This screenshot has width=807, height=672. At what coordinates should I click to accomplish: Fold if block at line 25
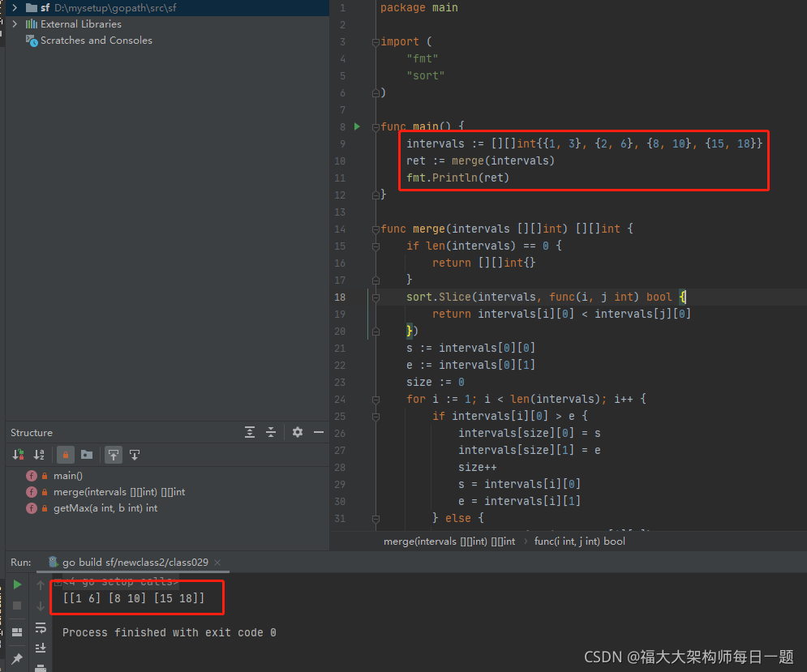(376, 417)
